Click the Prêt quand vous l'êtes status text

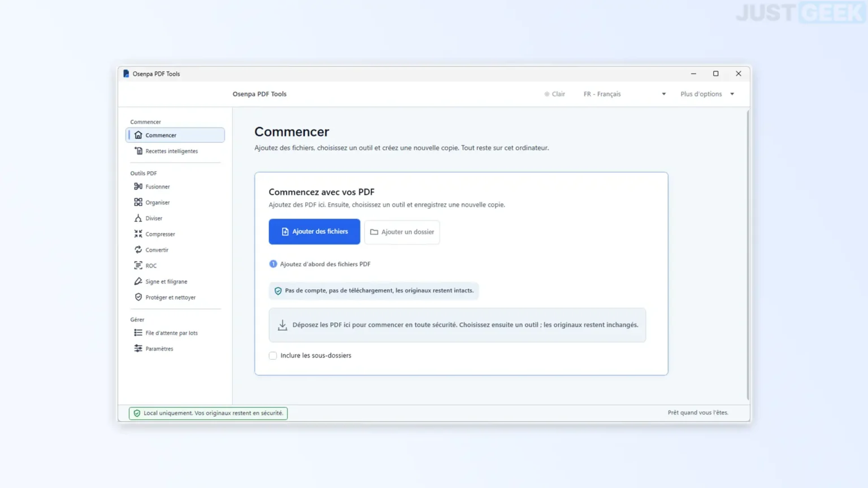(698, 413)
